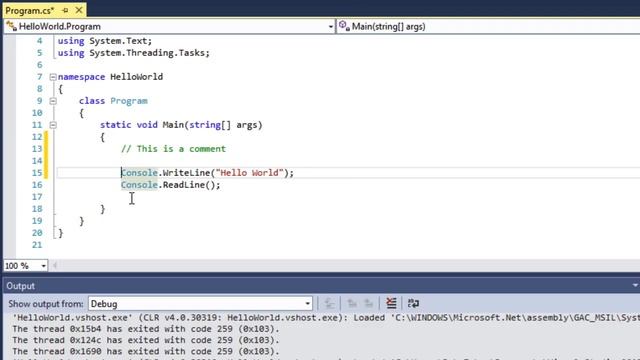The height and width of the screenshot is (360, 640).
Task: Click thread 0x124c exited output line
Action: pyautogui.click(x=146, y=340)
